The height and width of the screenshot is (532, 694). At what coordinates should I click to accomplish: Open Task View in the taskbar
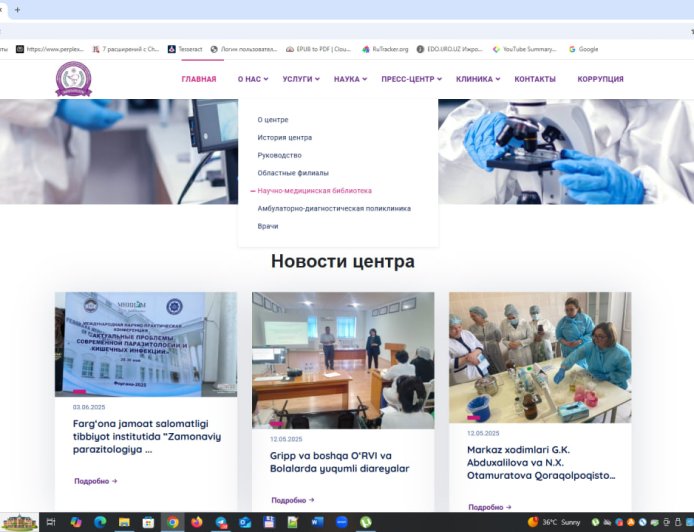pyautogui.click(x=51, y=522)
